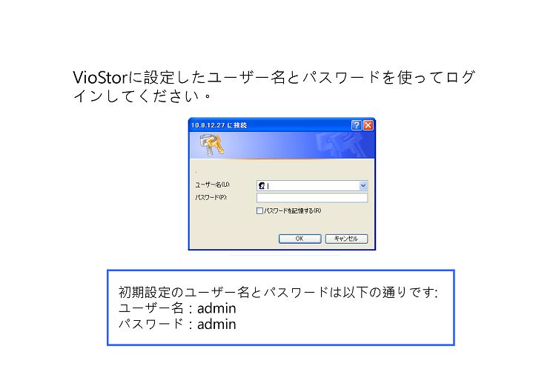Screen dimensions: 556x392
Task: Click into the パスワード input field
Action: click(312, 198)
